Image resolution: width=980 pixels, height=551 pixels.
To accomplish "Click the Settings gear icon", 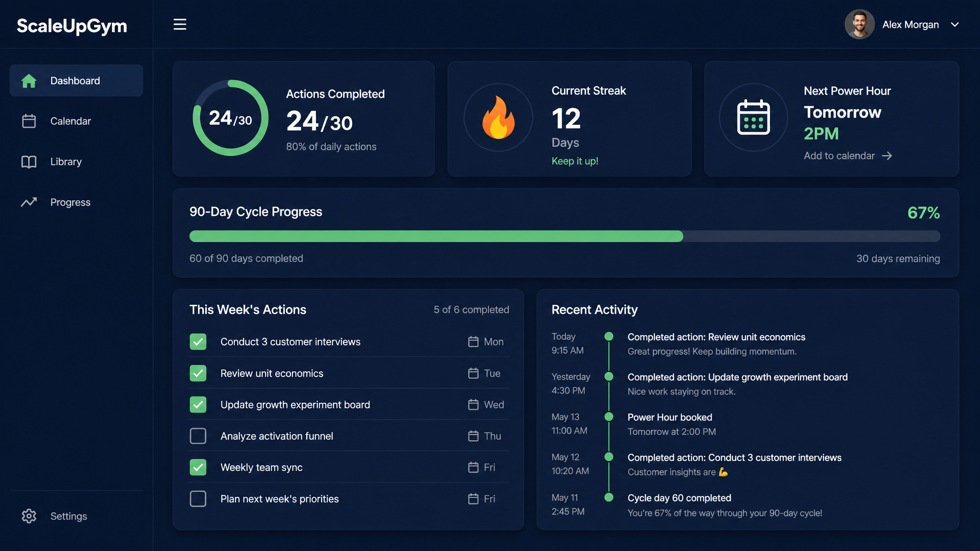I will [x=29, y=516].
